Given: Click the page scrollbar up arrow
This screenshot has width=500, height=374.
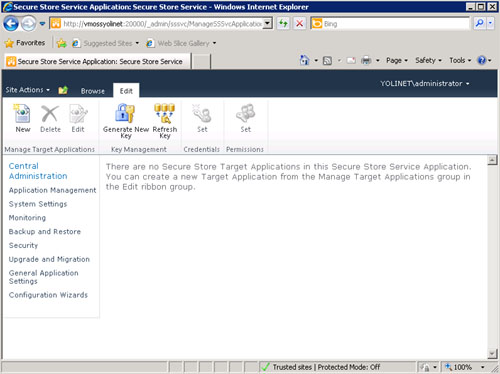Looking at the screenshot, I should click(x=492, y=160).
